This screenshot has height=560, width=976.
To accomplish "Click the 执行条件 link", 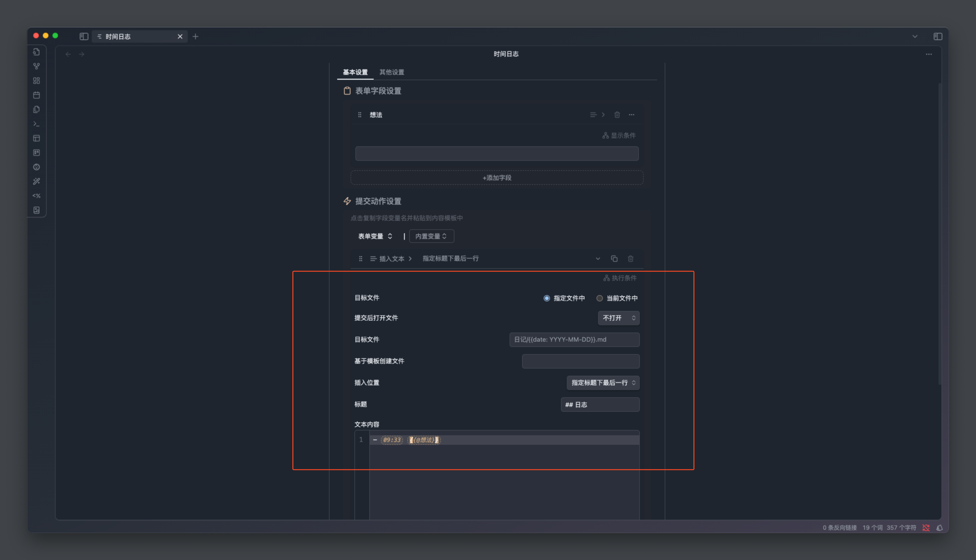I will [x=620, y=278].
